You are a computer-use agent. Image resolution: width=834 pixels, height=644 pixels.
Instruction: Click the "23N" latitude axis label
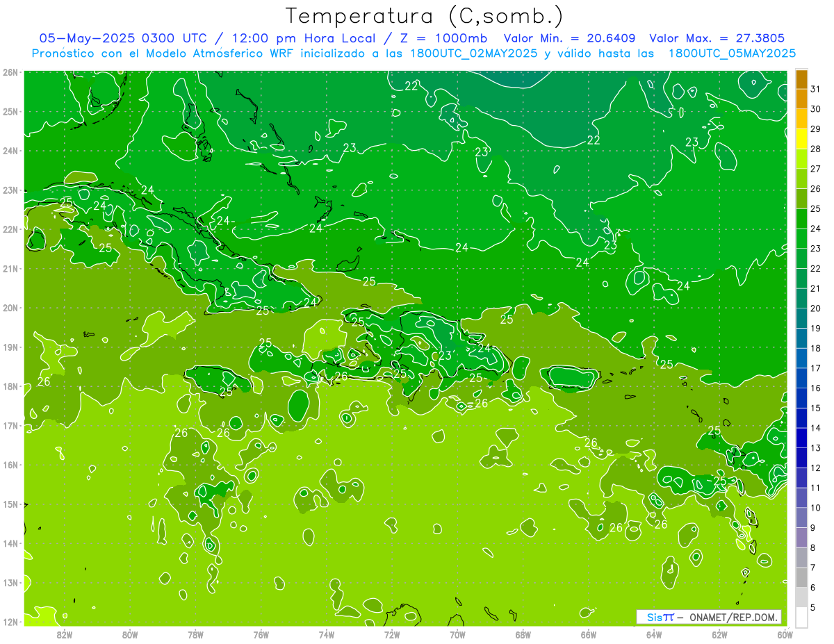pyautogui.click(x=10, y=190)
